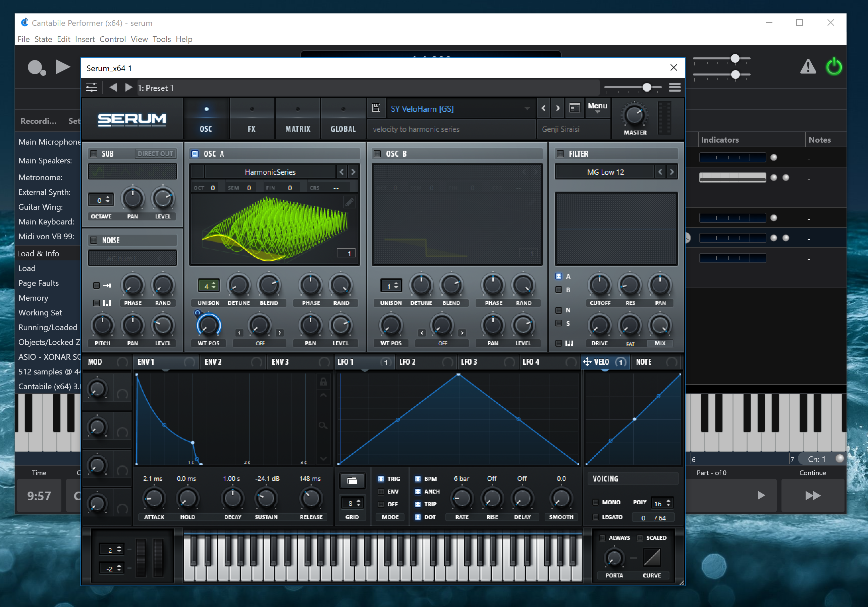
Task: Select the ENV 2 tab
Action: point(233,362)
